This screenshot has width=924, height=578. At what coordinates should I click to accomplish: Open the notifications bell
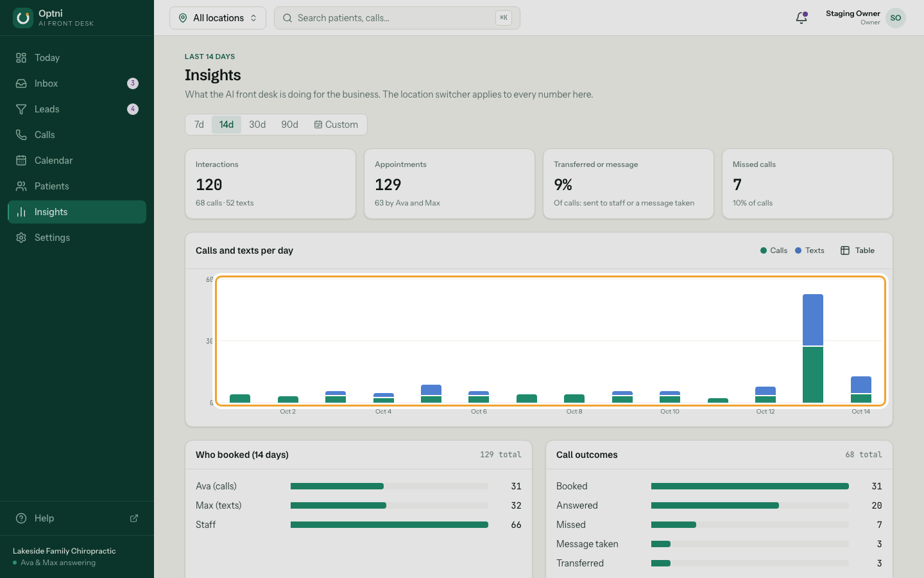801,18
